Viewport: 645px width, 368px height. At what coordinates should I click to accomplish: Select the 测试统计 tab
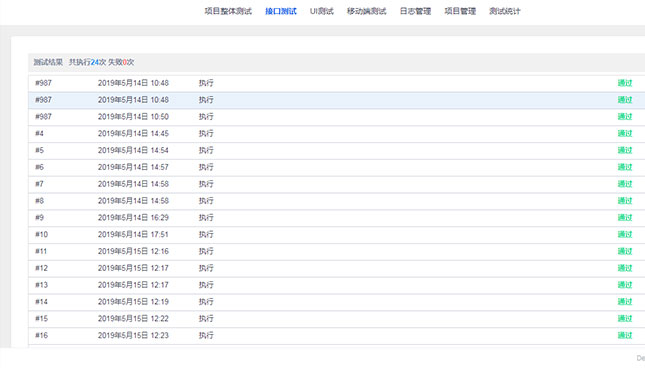(505, 11)
